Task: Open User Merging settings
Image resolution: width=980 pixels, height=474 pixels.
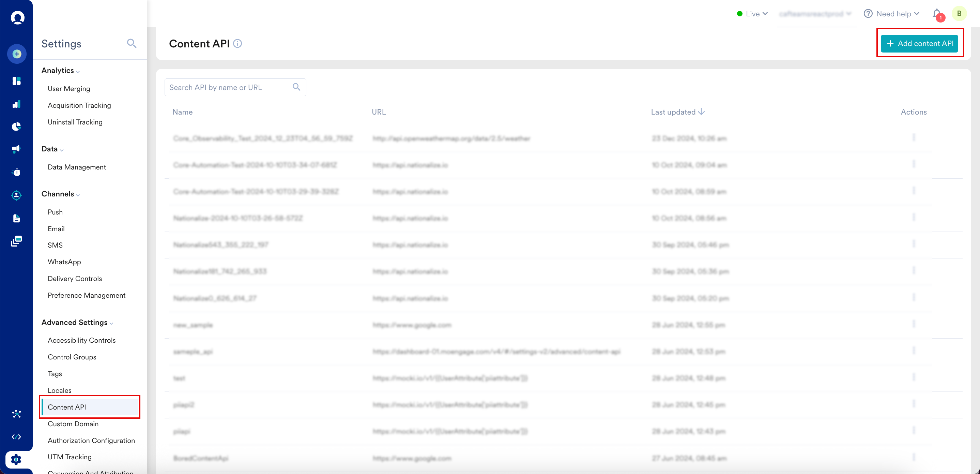Action: pos(69,89)
